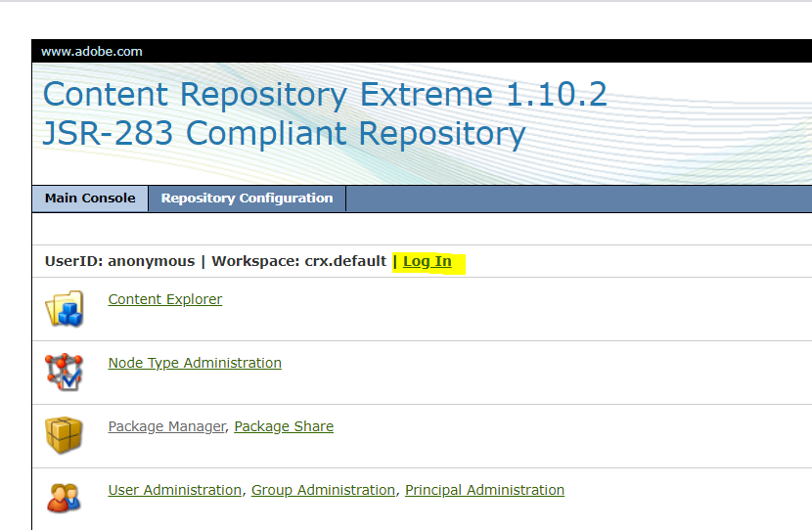Screen dimensions: 812x530
Task: Click the Content Explorer folder icon
Action: 65,309
